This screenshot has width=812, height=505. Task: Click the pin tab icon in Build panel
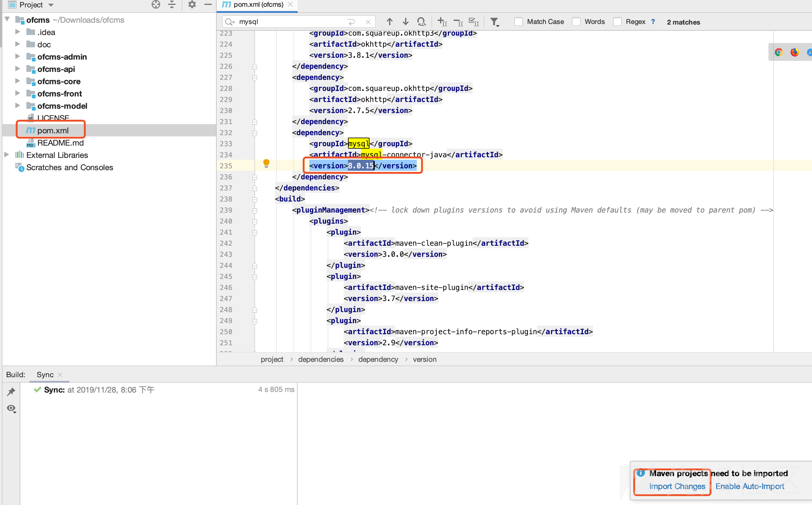[x=11, y=391]
